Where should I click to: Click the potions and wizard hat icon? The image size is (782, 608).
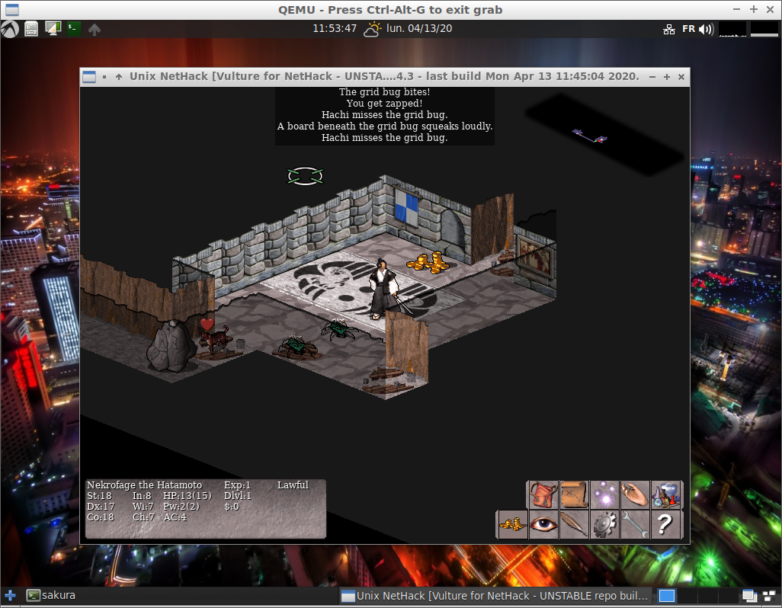666,495
